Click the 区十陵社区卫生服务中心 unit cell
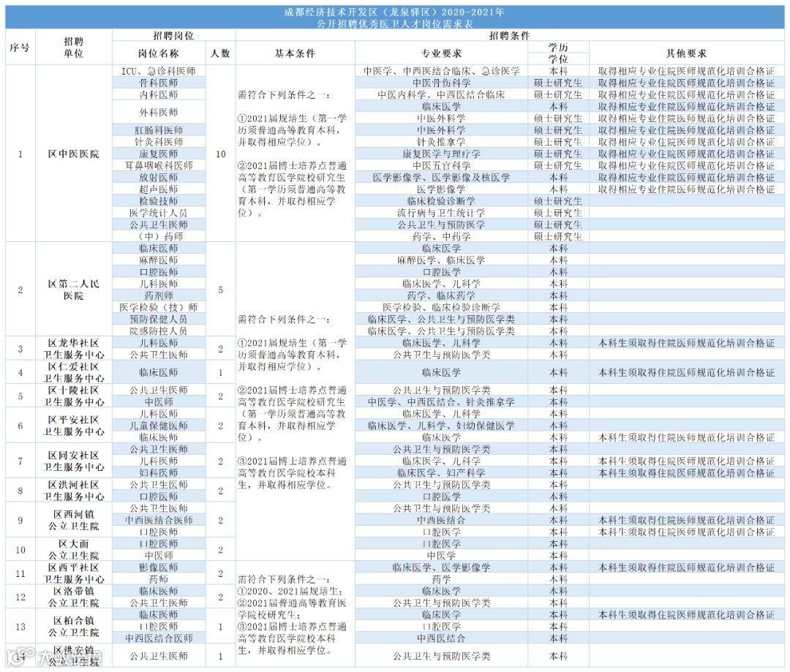 (x=74, y=396)
